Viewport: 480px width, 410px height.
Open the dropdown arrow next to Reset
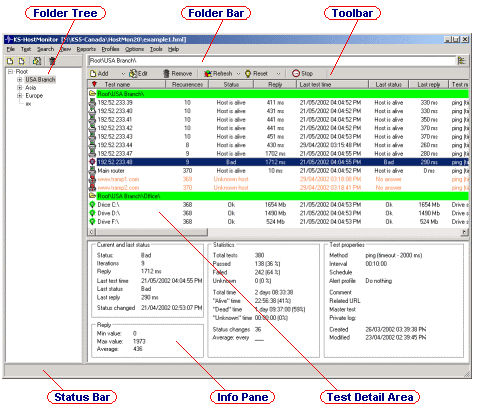pos(278,74)
